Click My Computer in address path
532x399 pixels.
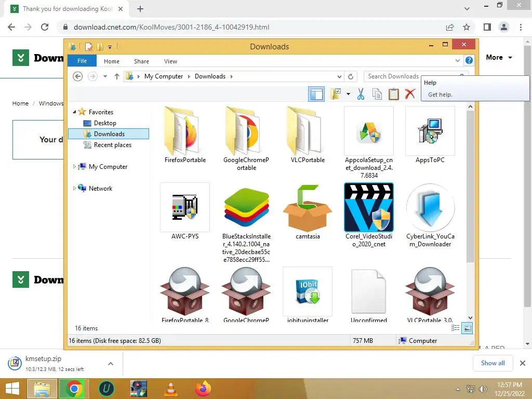[x=164, y=76]
